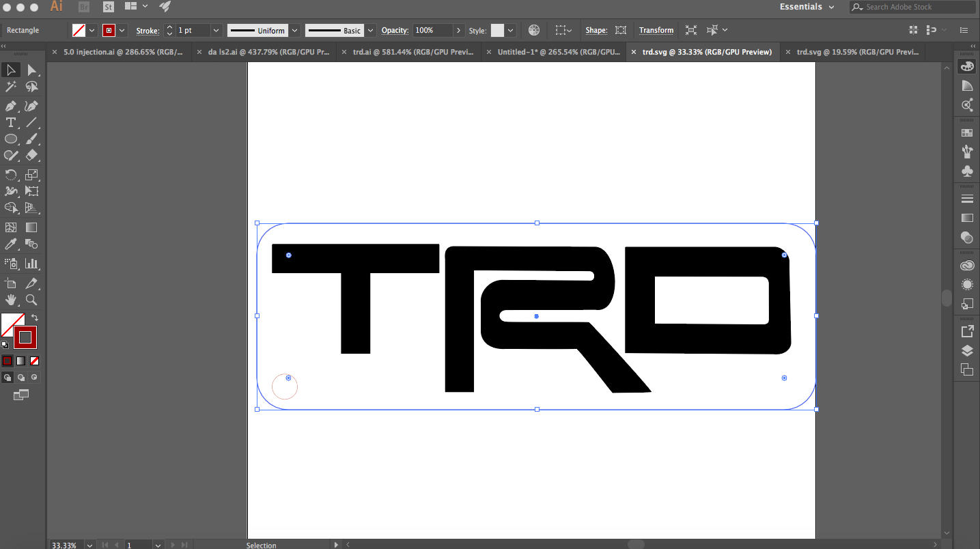
Task: Open the Arrange Documents dropdown
Action: click(x=136, y=6)
